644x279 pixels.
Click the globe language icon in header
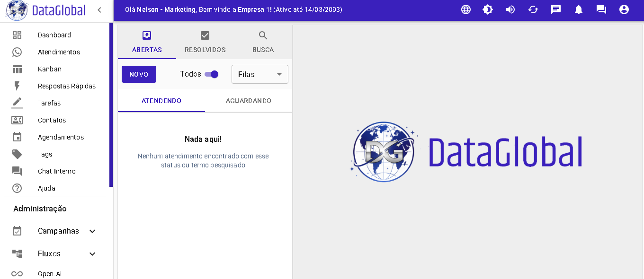pos(466,9)
